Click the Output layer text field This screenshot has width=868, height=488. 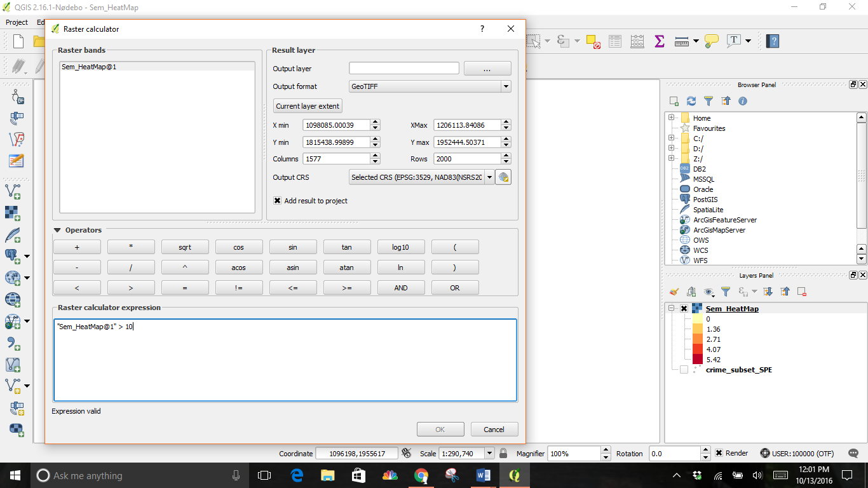pyautogui.click(x=403, y=69)
